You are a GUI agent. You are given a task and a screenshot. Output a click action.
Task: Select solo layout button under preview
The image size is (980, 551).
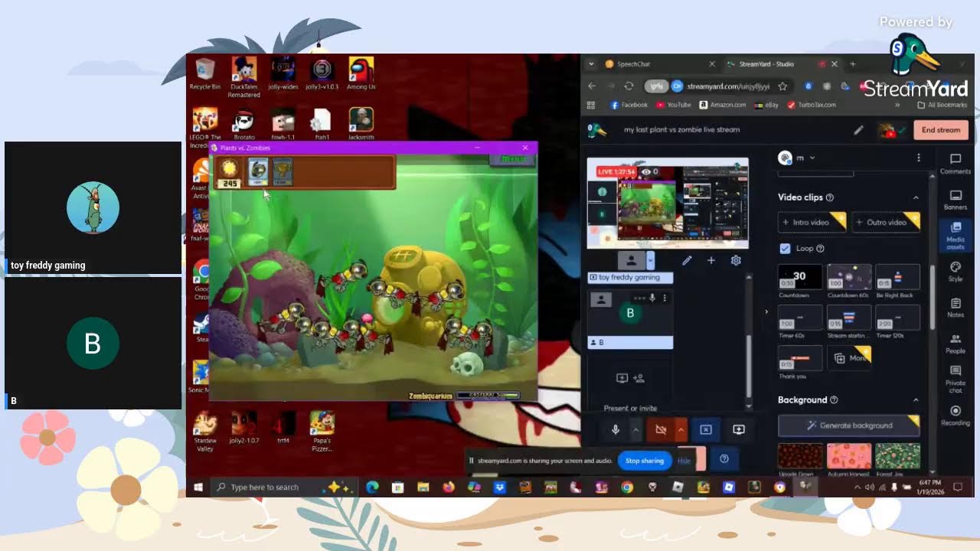(632, 260)
